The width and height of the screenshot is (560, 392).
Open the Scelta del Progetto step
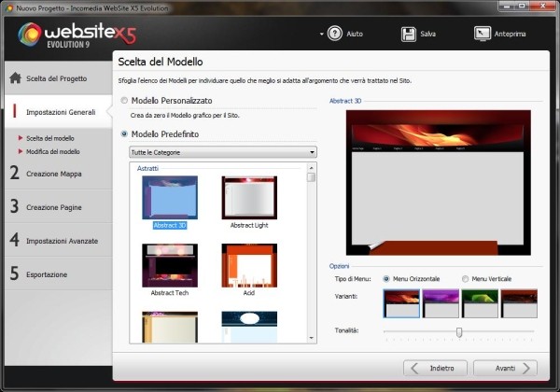59,78
